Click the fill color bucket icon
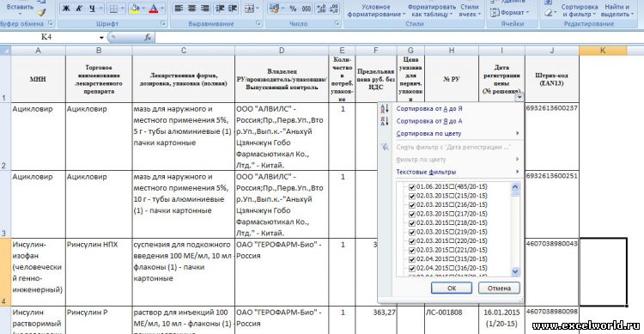Viewport: 644px width, 334px height. 134,9
